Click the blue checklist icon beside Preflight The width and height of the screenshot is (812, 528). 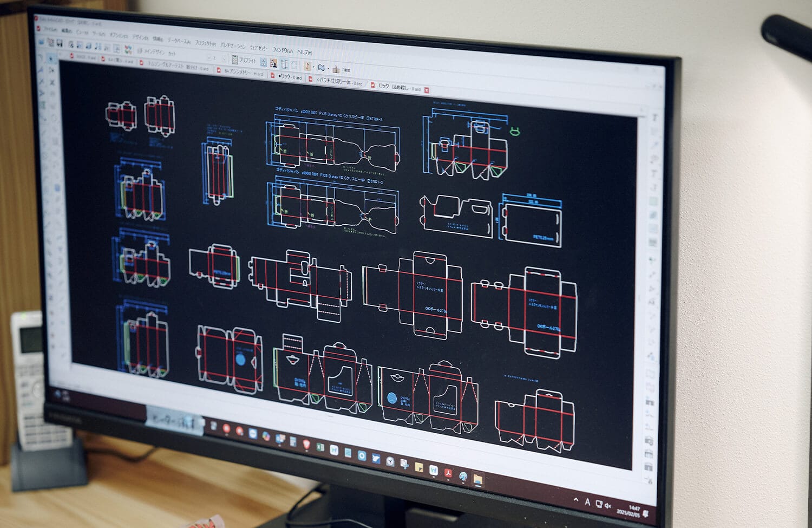click(x=263, y=62)
